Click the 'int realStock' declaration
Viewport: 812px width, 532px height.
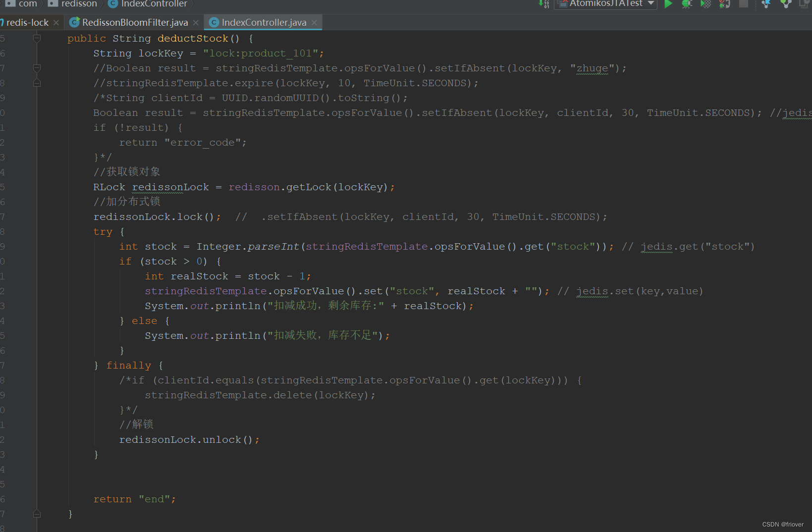pos(187,276)
